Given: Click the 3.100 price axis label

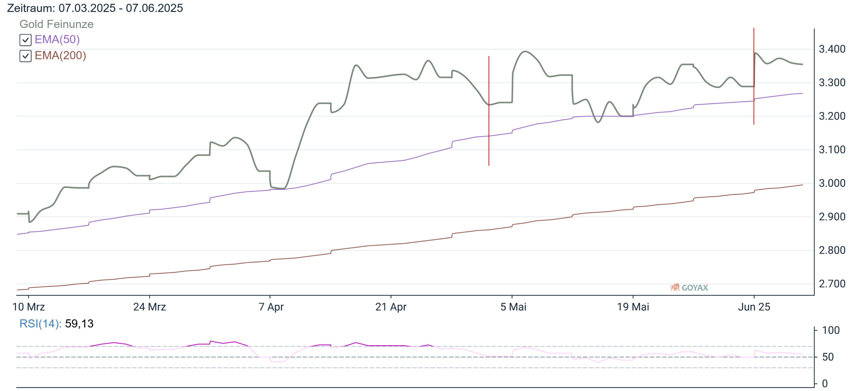Looking at the screenshot, I should tap(832, 150).
